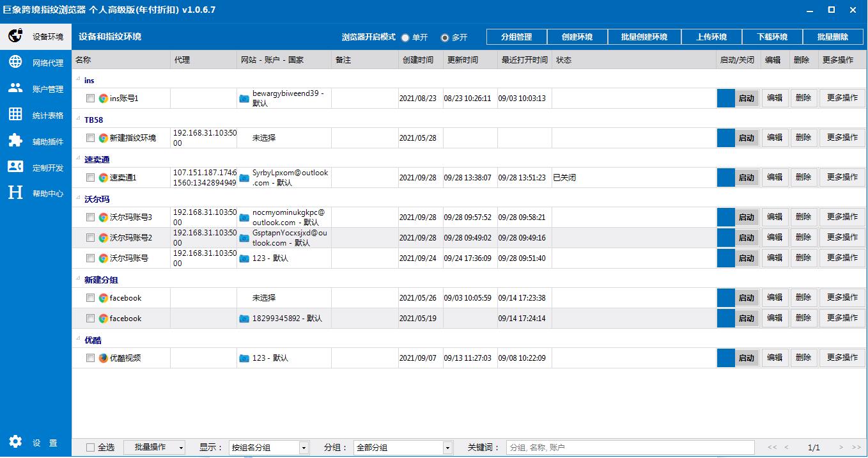The width and height of the screenshot is (868, 458).
Task: Open the 设置 gear icon
Action: pos(15,441)
